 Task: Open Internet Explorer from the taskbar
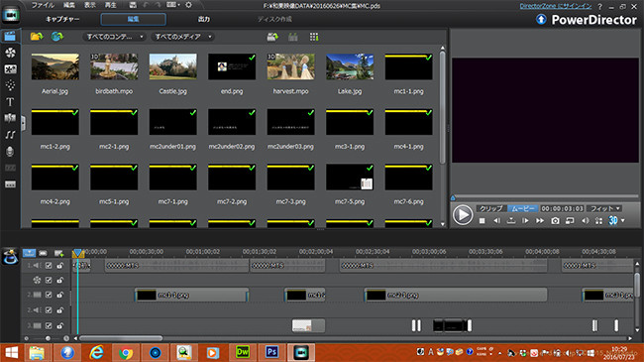tap(96, 352)
